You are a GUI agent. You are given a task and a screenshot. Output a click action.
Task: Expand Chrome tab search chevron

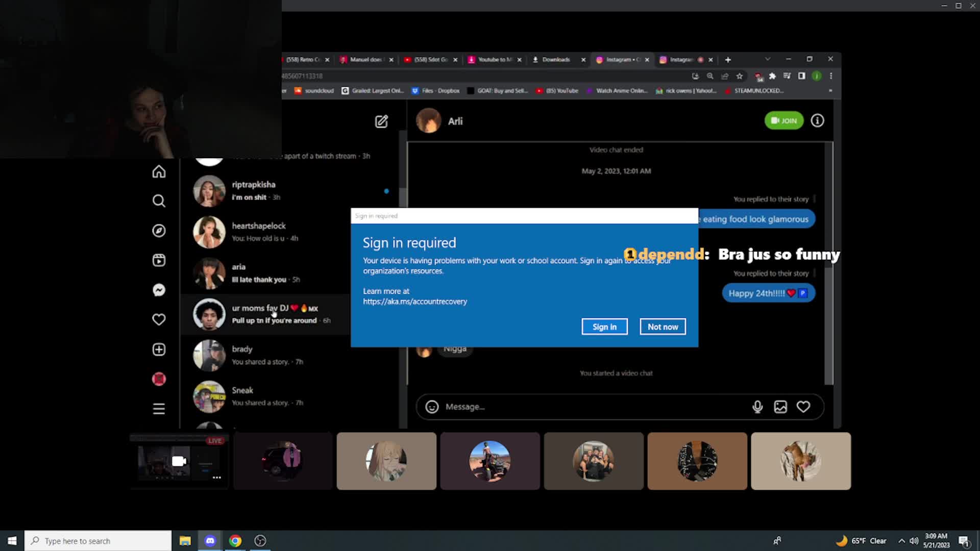767,59
